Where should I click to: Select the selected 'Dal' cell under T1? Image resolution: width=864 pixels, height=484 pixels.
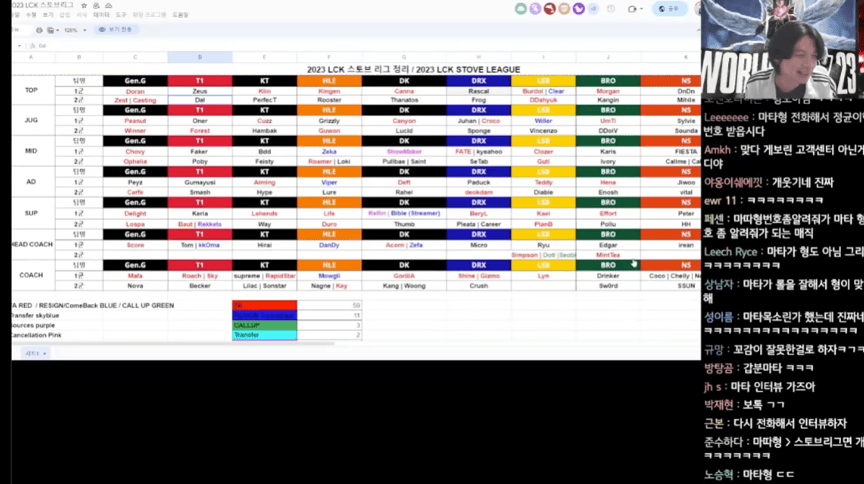pyautogui.click(x=200, y=100)
